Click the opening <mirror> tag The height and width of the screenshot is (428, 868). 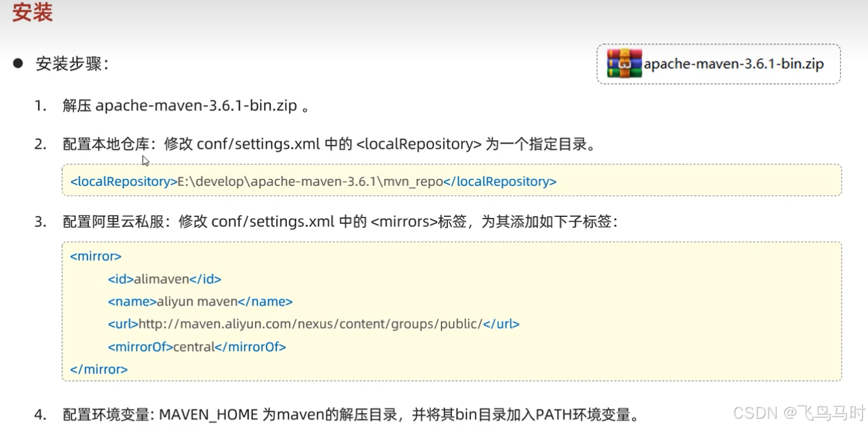[96, 256]
